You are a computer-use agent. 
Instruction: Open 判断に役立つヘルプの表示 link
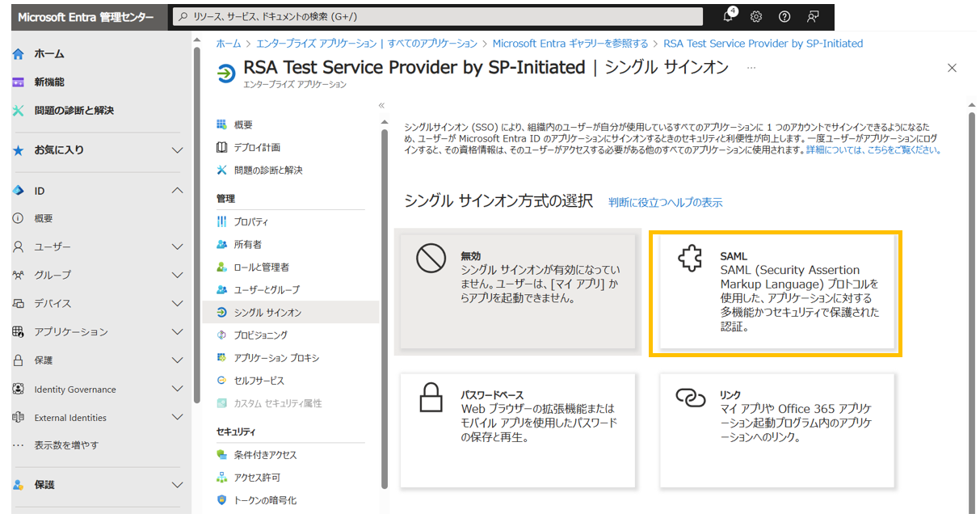pos(666,203)
